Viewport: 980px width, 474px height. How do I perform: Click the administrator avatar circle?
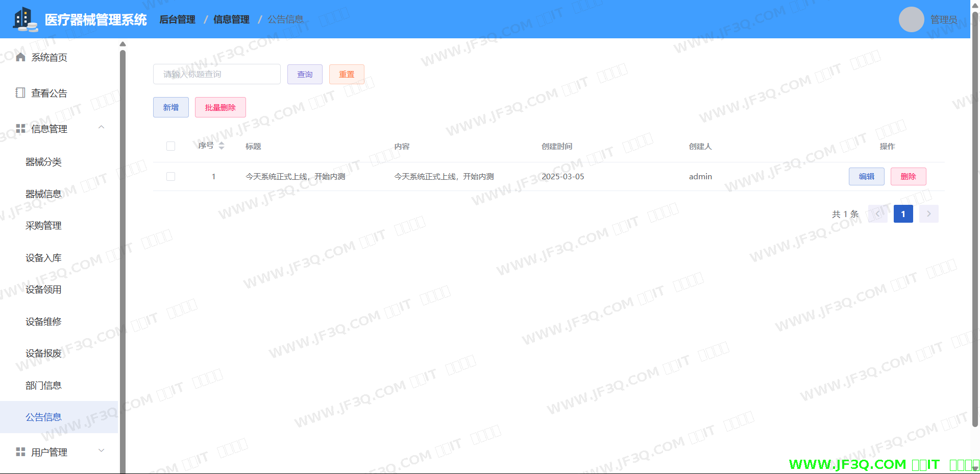(911, 19)
